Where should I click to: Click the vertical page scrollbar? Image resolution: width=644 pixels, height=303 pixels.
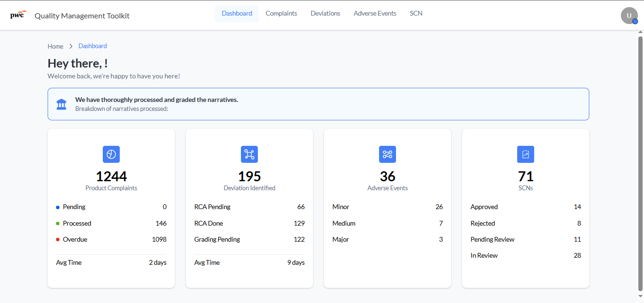click(x=640, y=163)
